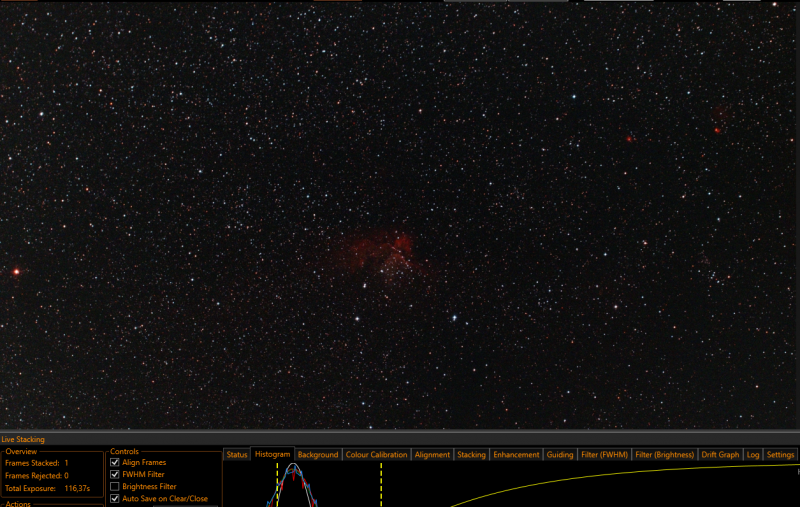Open the Background tab
This screenshot has height=507, width=800.
click(318, 454)
